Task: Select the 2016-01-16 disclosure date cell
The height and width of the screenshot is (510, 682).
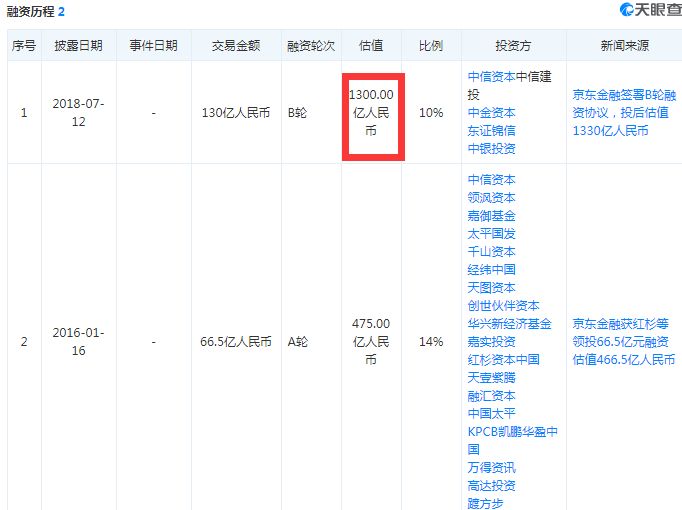Action: [x=78, y=342]
